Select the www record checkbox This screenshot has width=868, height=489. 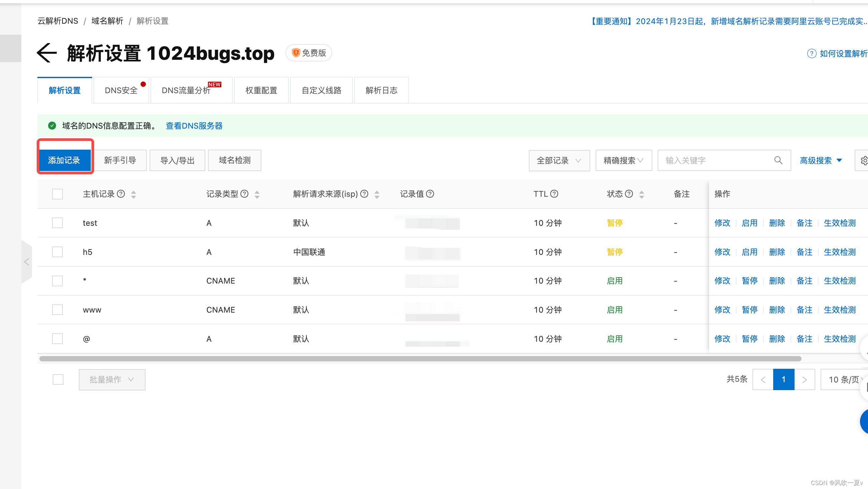[x=57, y=310]
